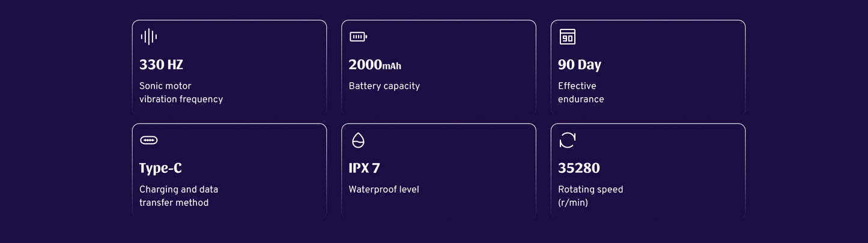868x243 pixels.
Task: Click the 35280 heading
Action: pyautogui.click(x=578, y=168)
